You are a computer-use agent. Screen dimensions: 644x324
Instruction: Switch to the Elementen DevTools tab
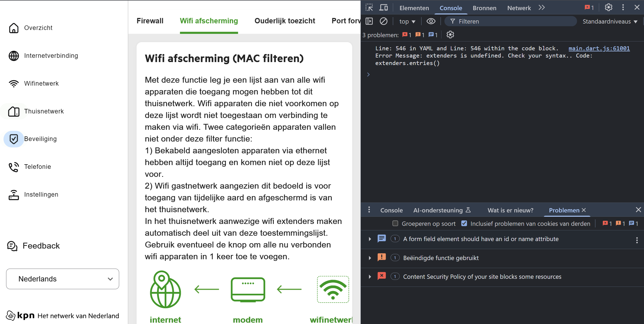point(414,8)
